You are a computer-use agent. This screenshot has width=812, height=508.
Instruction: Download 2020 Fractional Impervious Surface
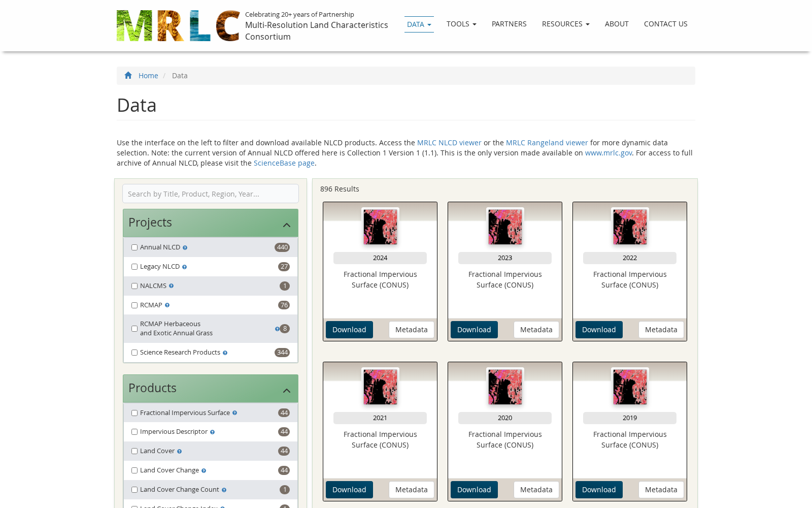pos(474,490)
